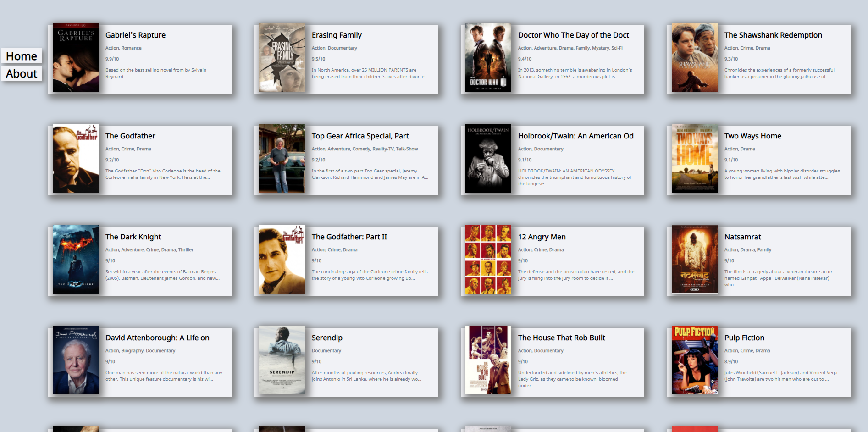Click Shawshank Redemption 9.3/10 rating
This screenshot has width=868, height=432.
(731, 59)
